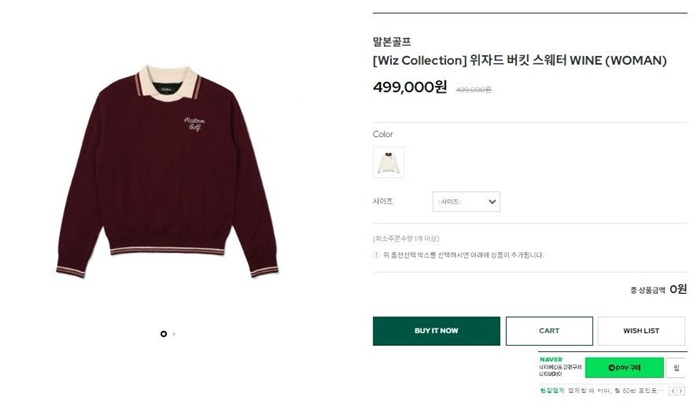The image size is (700, 411).
Task: Choose the cream sweater color swatch
Action: tap(388, 161)
